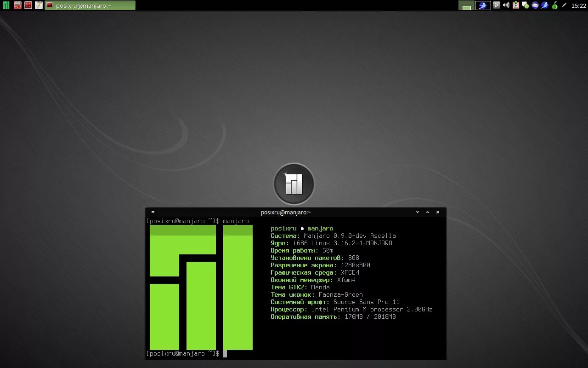588x368 pixels.
Task: Click the '176MB / 2018MB' memory value
Action: click(370, 317)
